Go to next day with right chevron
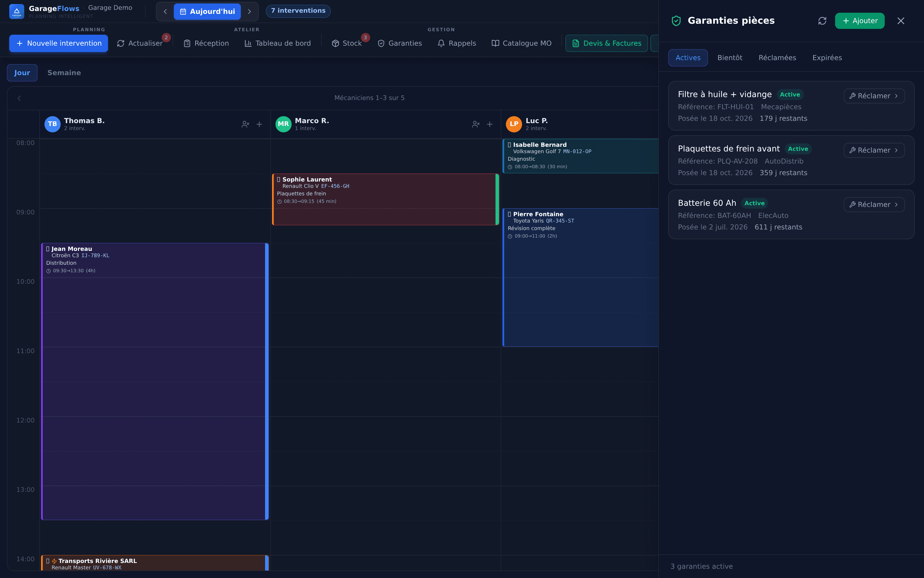Screen dimensions: 924x578 (x=249, y=12)
